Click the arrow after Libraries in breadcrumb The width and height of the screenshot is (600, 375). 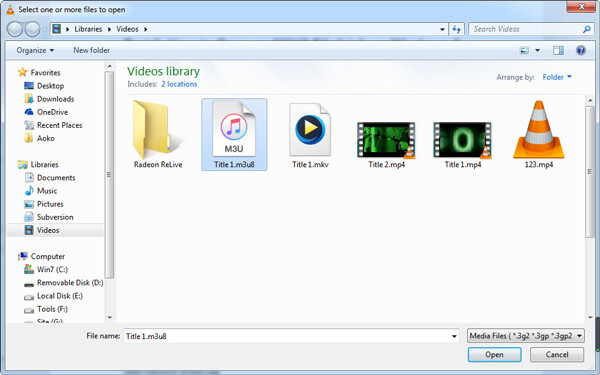click(x=109, y=29)
